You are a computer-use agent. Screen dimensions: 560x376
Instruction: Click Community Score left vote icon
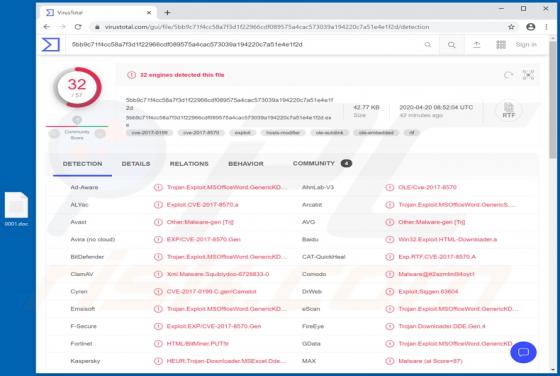54,134
